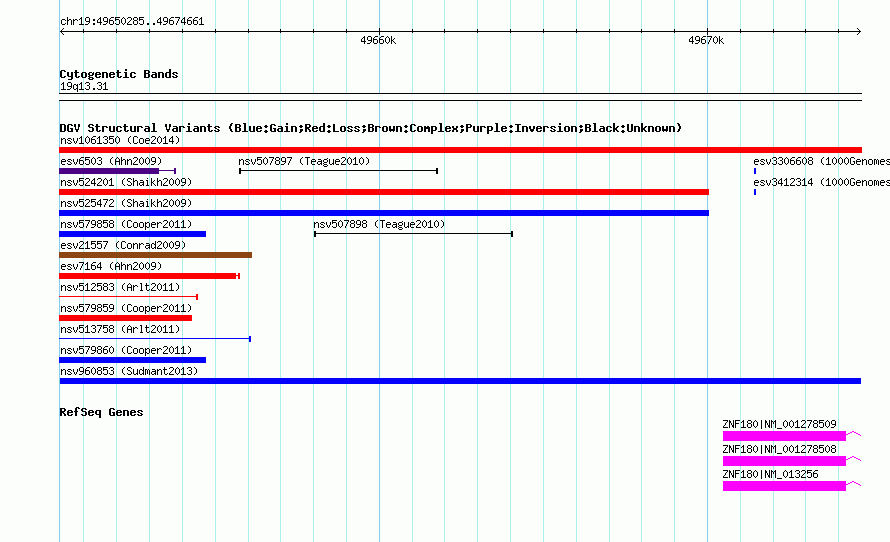
Task: Open the nsv513758 (Arlt2011) label
Action: 120,329
